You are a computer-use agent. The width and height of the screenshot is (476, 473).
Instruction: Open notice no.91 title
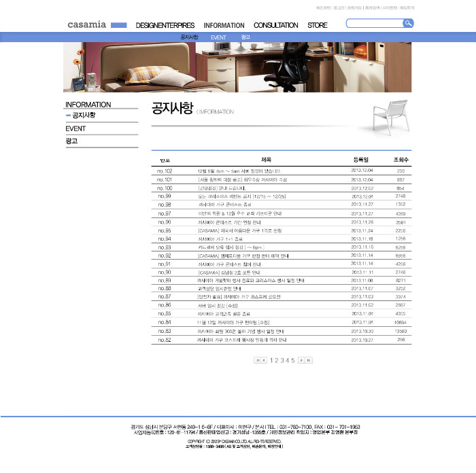[230, 264]
